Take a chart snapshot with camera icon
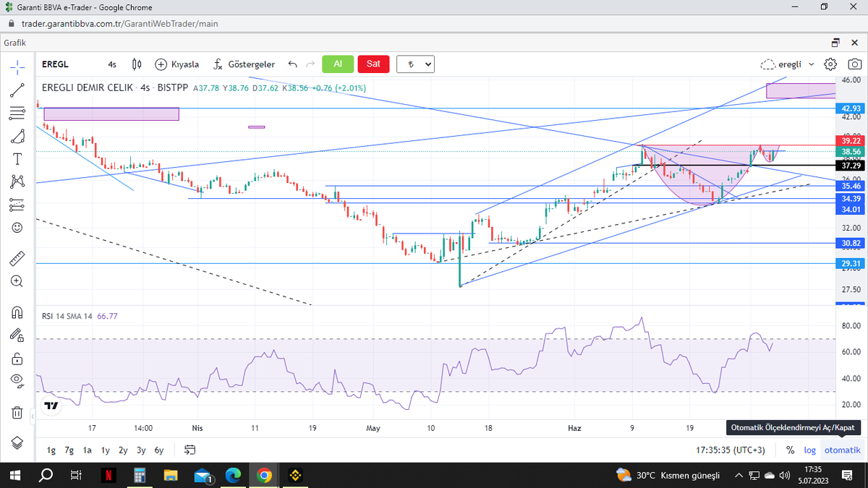 click(854, 64)
